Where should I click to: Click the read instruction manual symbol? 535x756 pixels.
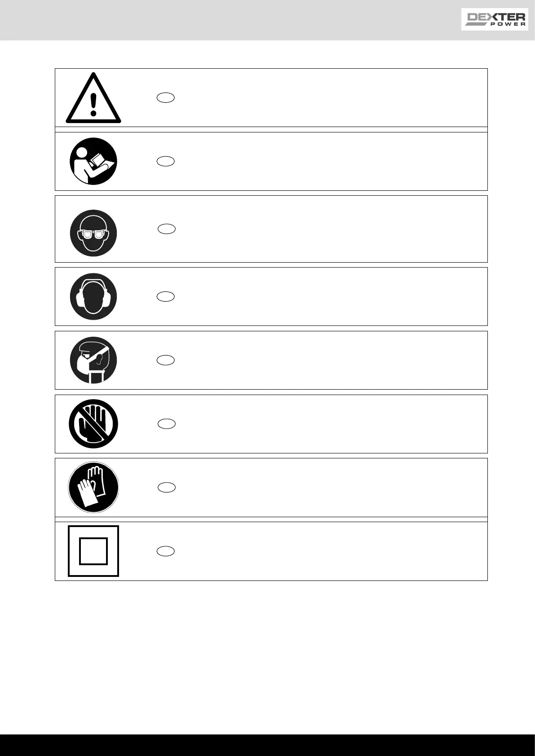[93, 161]
